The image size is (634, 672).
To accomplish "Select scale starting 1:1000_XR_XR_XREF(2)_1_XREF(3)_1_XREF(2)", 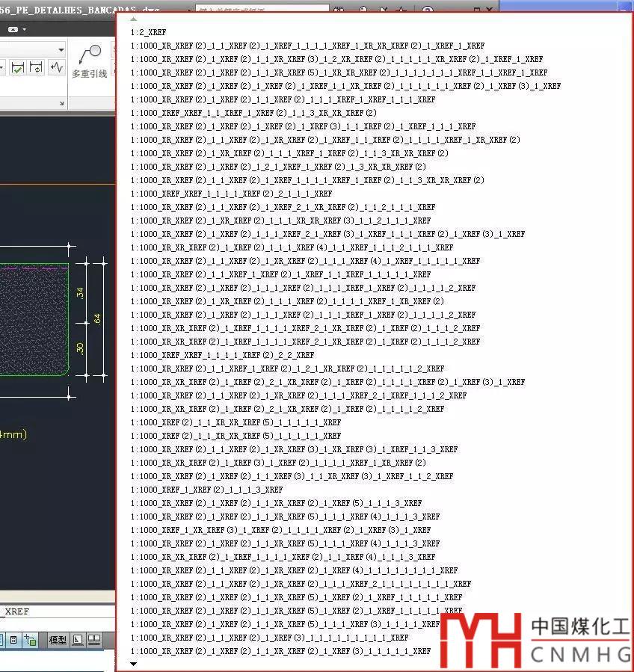I will [x=278, y=463].
